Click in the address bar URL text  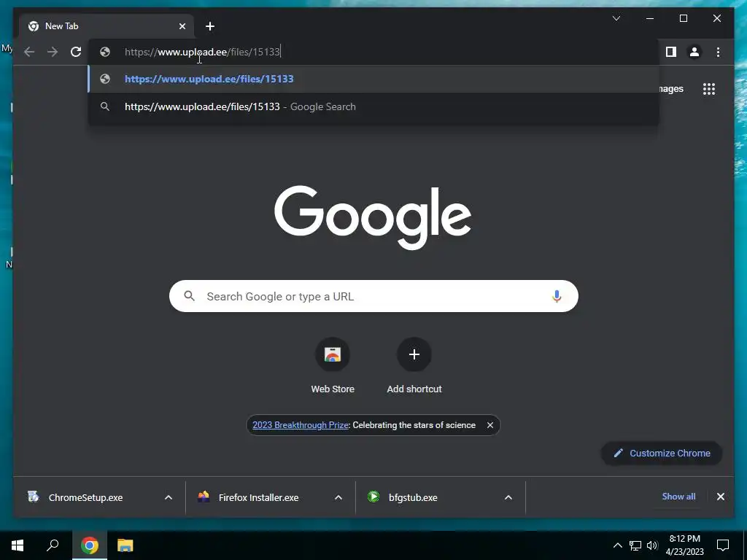(x=203, y=52)
